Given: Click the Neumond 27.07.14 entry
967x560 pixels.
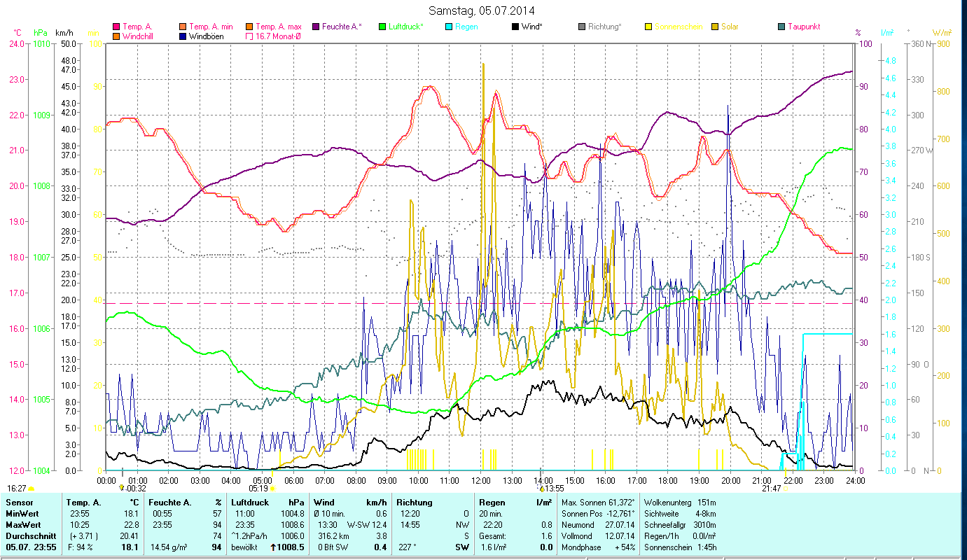Looking at the screenshot, I should pos(597,525).
